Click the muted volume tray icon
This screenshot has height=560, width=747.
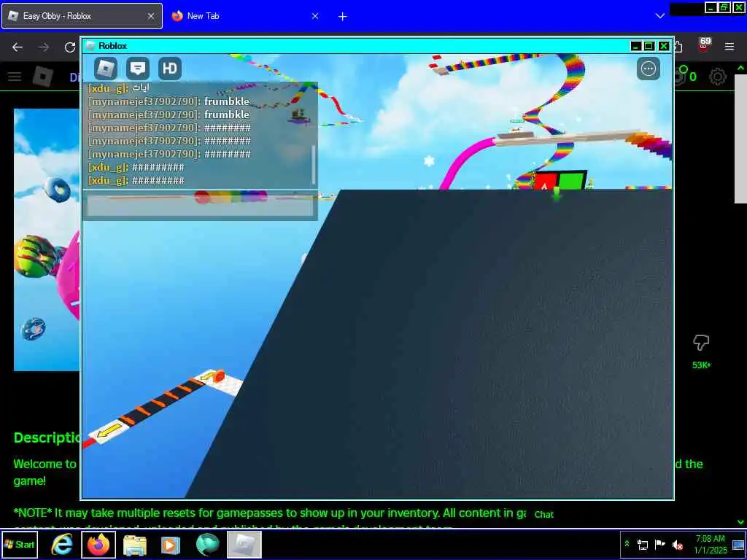[678, 544]
